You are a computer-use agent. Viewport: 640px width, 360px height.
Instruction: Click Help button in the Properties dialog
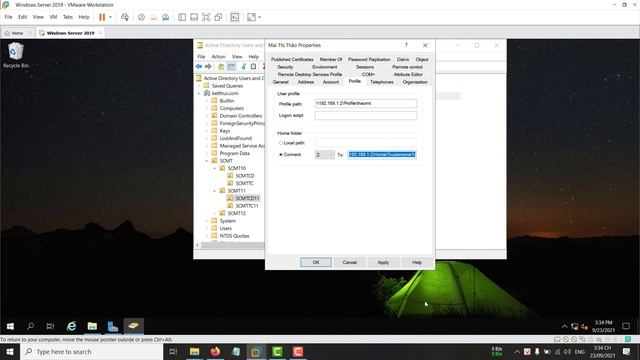point(416,262)
